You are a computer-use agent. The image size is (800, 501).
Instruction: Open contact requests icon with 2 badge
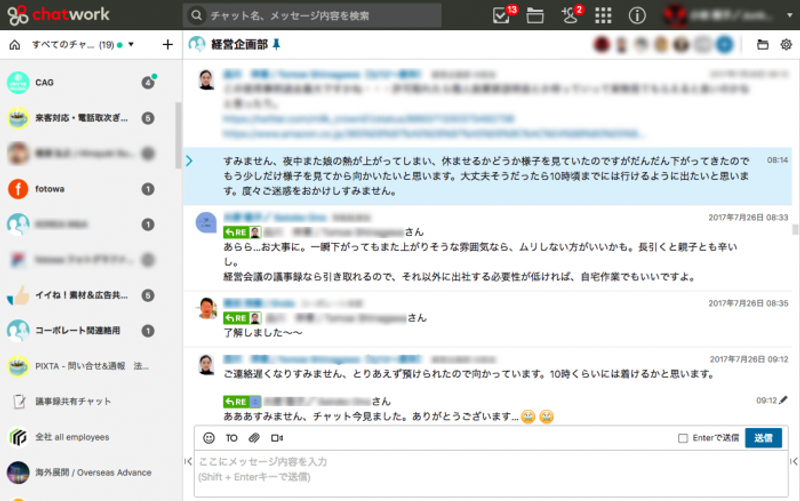569,15
